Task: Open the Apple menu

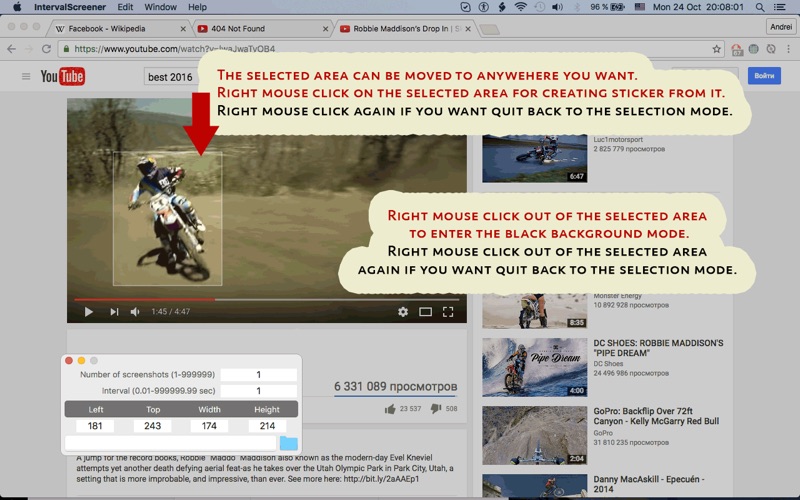Action: coord(17,7)
